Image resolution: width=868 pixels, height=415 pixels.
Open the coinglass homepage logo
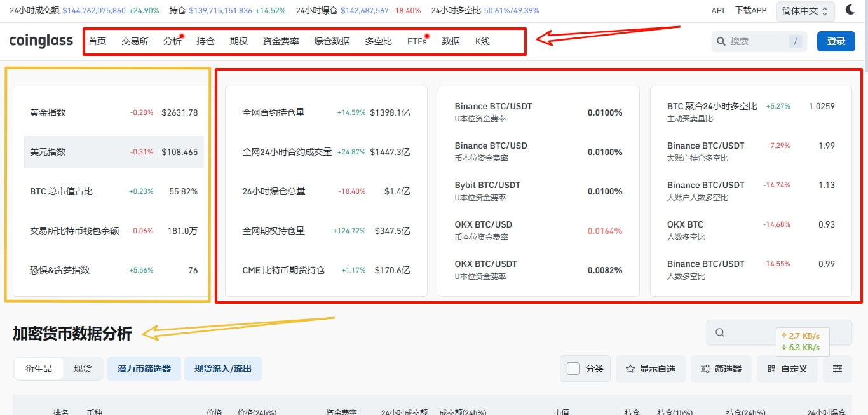(x=41, y=41)
